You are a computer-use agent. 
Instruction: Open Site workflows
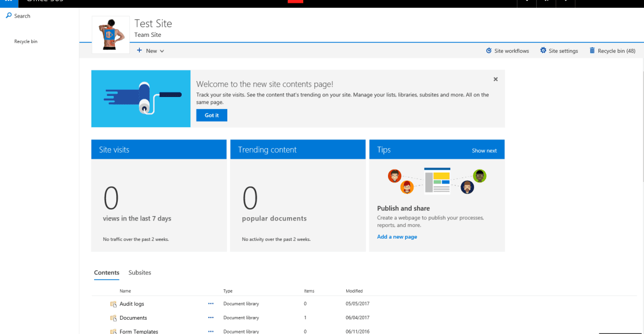pos(507,50)
